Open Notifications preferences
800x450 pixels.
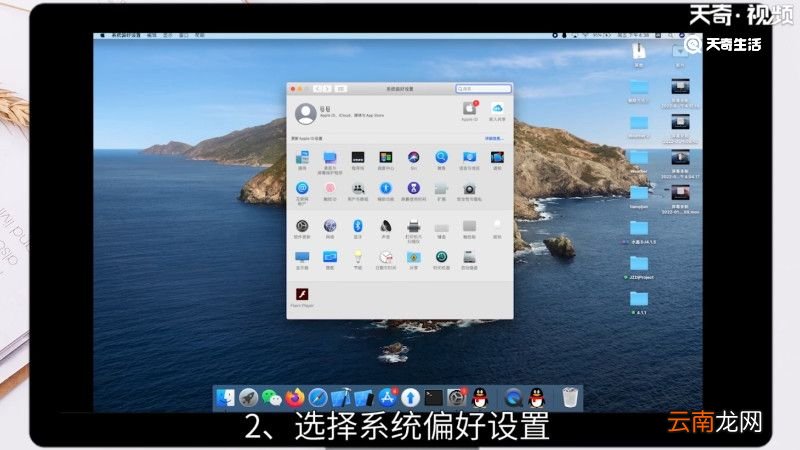coord(497,158)
